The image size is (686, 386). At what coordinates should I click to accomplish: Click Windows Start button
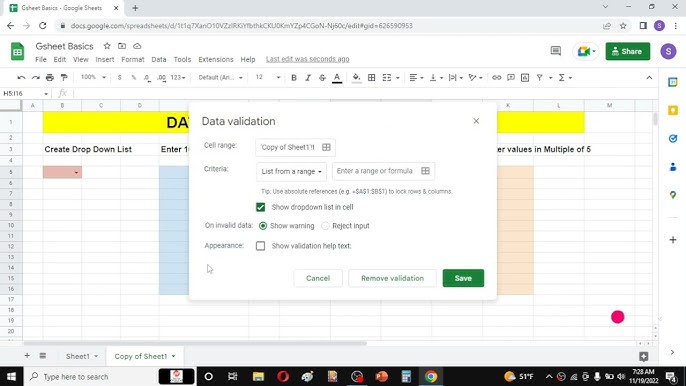11,376
